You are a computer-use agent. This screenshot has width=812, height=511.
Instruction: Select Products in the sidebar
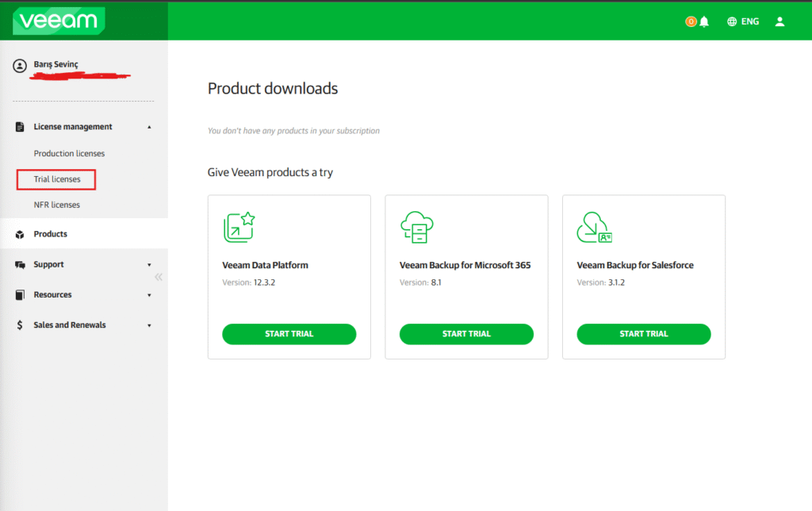[84, 234]
